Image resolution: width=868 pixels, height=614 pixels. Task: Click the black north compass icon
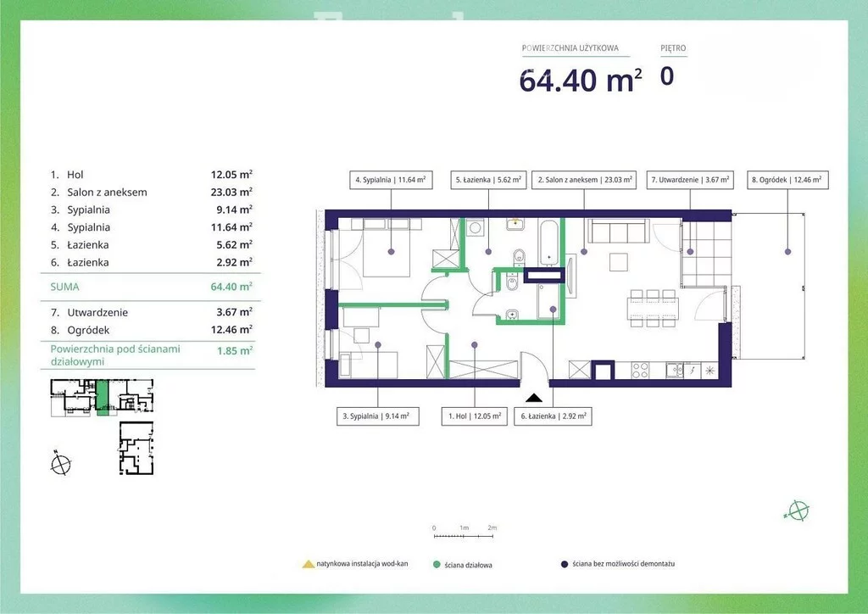pos(60,464)
